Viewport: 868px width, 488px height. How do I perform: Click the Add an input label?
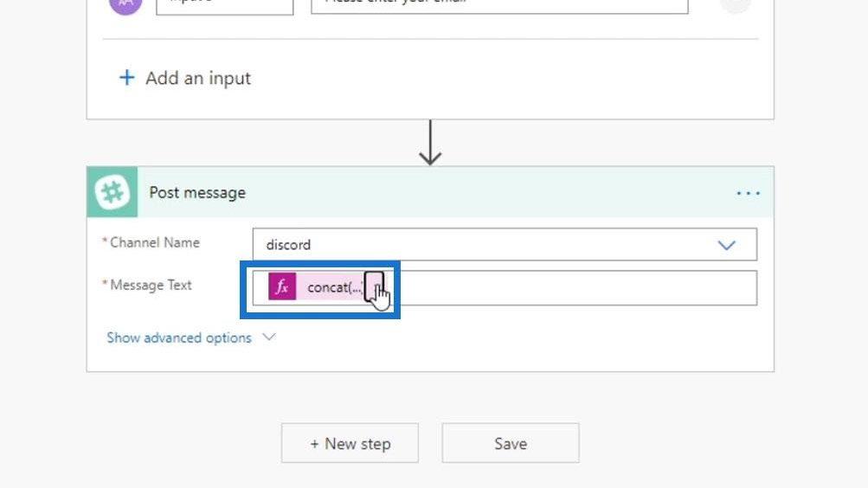(x=198, y=78)
